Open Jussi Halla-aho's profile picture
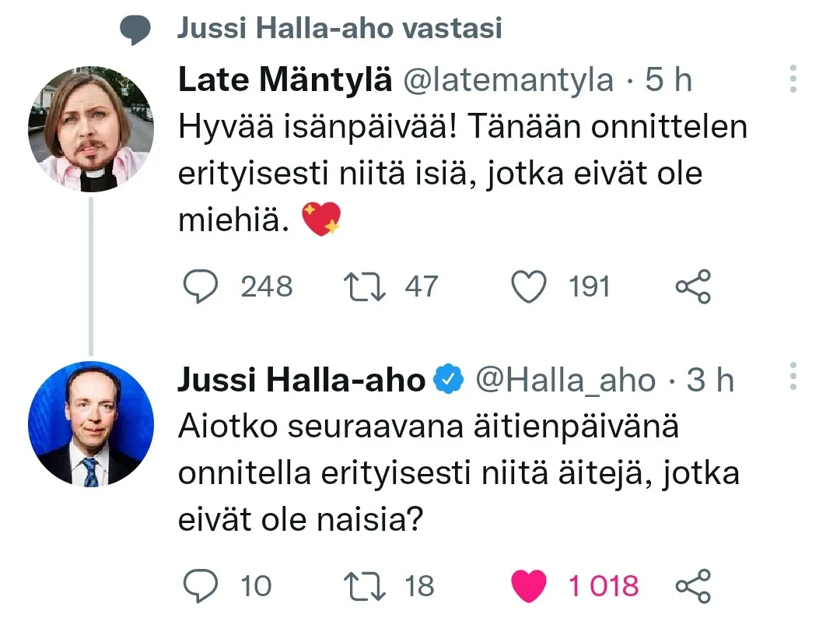Screen dimensions: 840x632 [x=91, y=424]
